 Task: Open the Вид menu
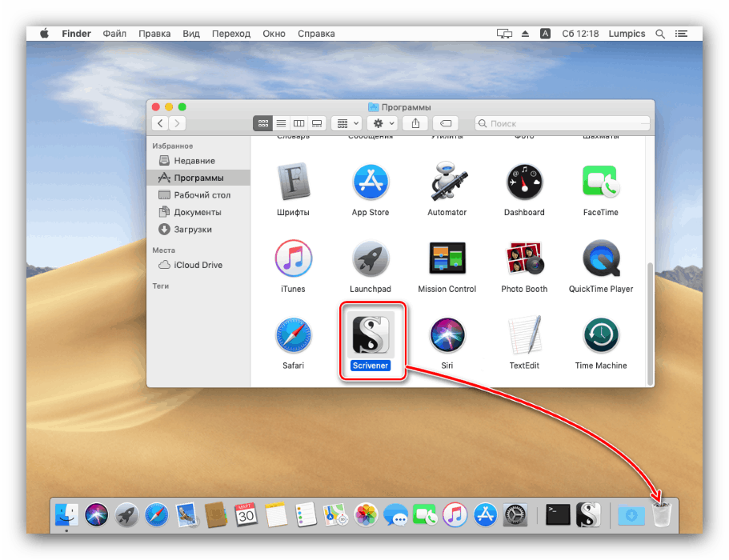[191, 34]
